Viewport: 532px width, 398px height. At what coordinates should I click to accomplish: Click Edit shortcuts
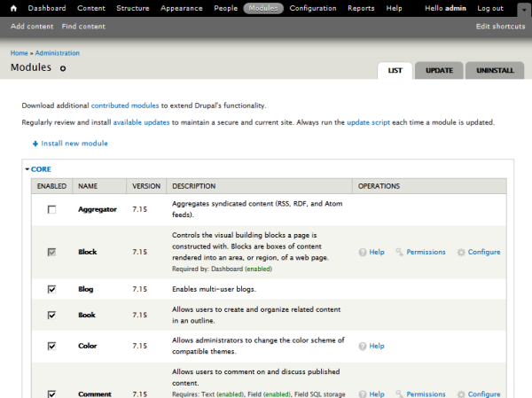tap(500, 27)
